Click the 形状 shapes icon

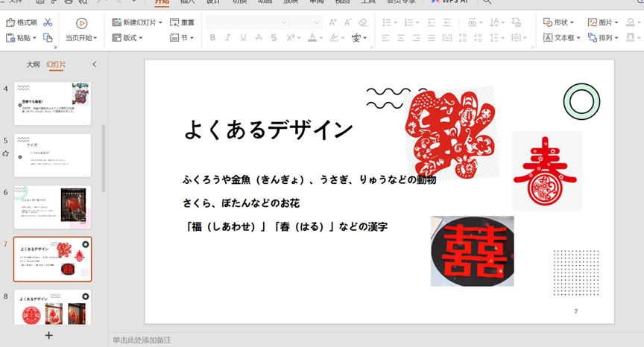(x=548, y=22)
